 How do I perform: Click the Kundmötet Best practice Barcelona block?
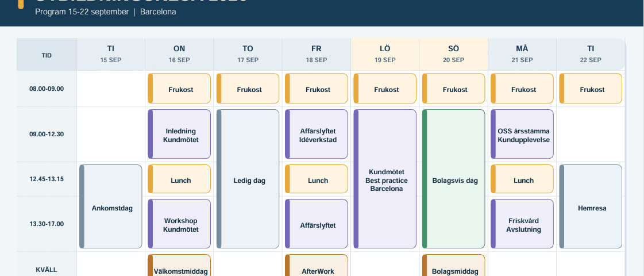[x=385, y=179]
